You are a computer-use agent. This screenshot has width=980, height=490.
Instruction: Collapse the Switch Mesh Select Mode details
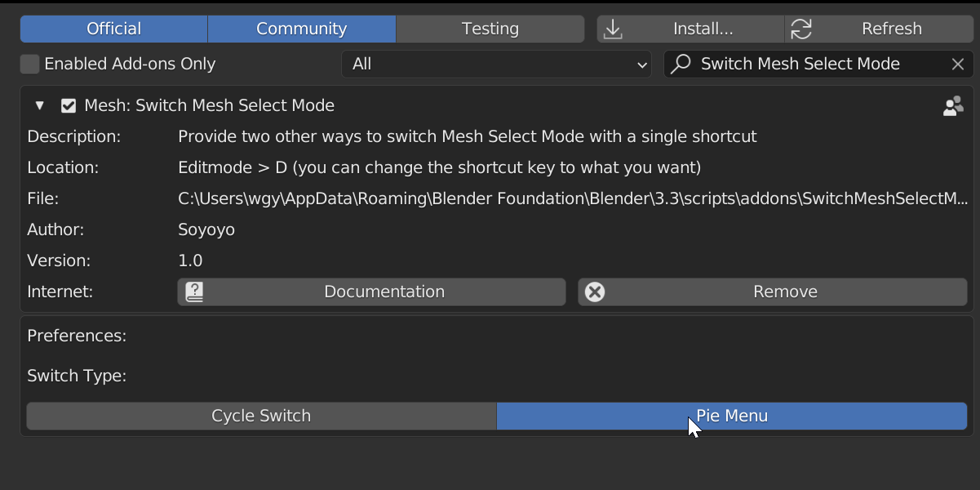point(39,105)
